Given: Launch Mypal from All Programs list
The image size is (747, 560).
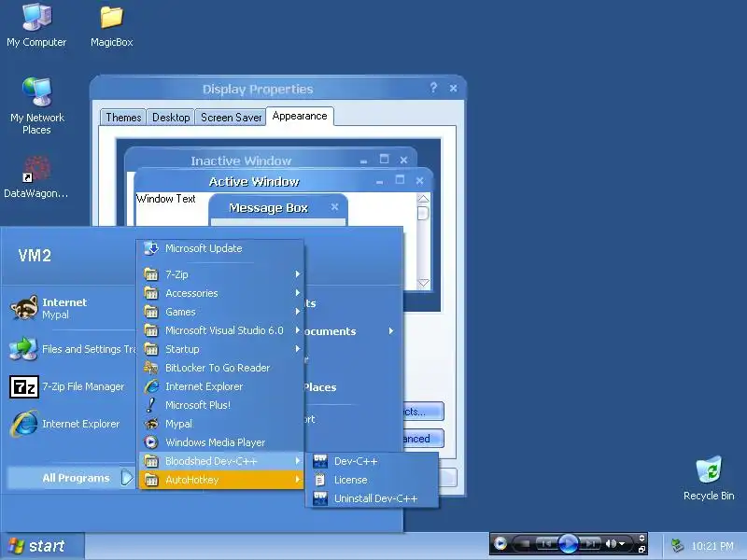Looking at the screenshot, I should 221,424.
